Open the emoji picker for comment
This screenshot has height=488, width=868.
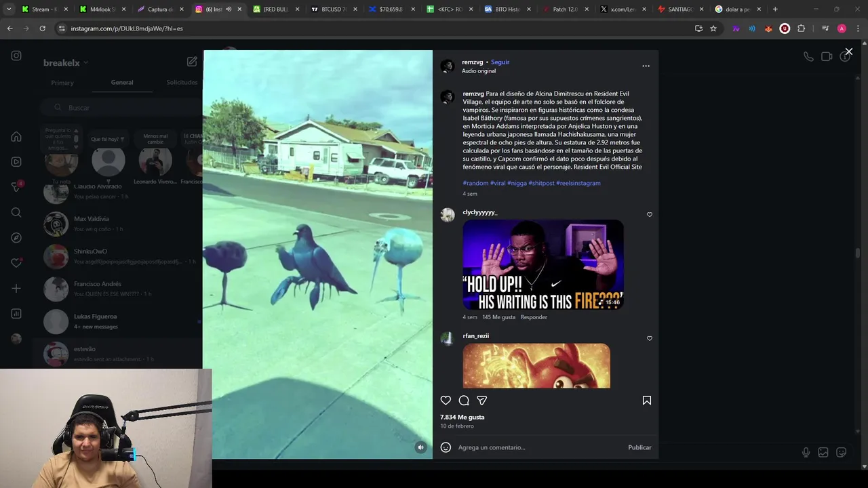446,447
